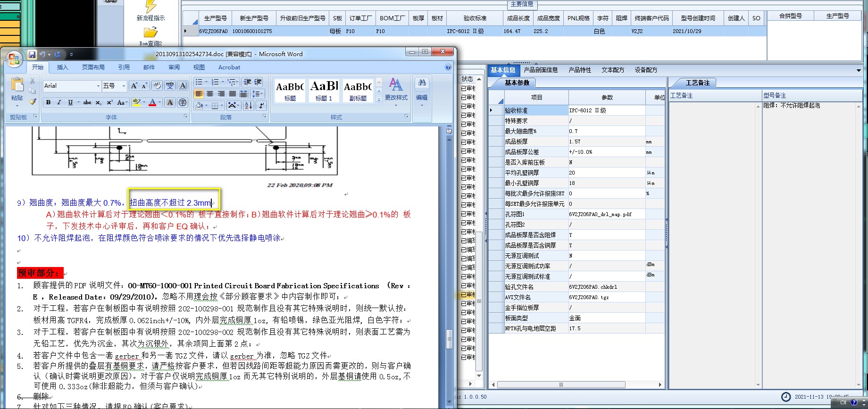
Task: Shrink font size with smaller A icon
Action: 144,85
